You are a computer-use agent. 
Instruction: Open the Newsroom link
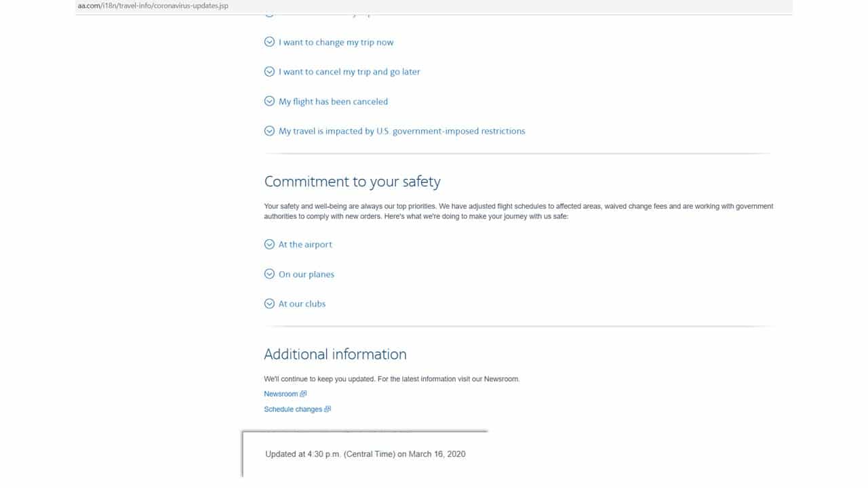(281, 394)
